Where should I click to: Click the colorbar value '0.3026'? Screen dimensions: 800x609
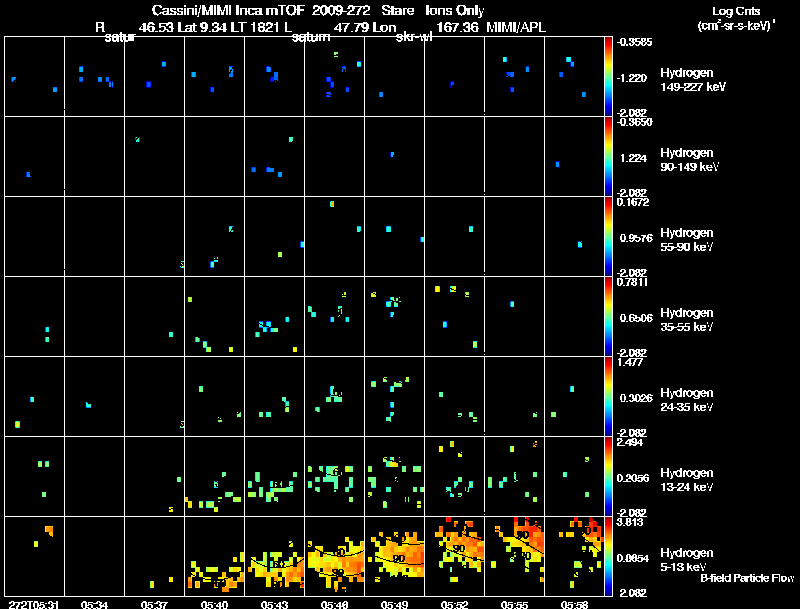(636, 398)
